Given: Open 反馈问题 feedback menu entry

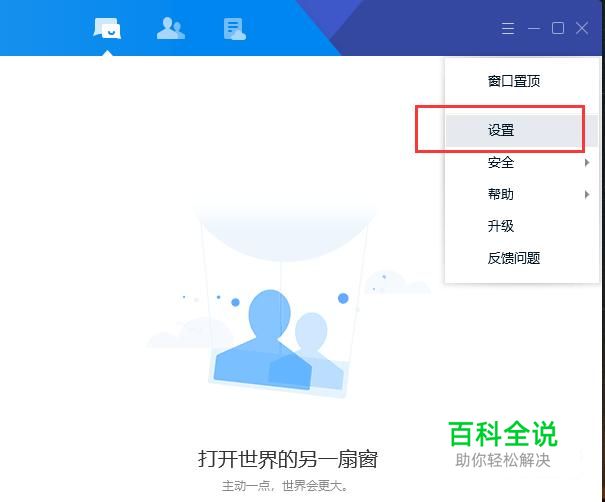Looking at the screenshot, I should pyautogui.click(x=514, y=258).
